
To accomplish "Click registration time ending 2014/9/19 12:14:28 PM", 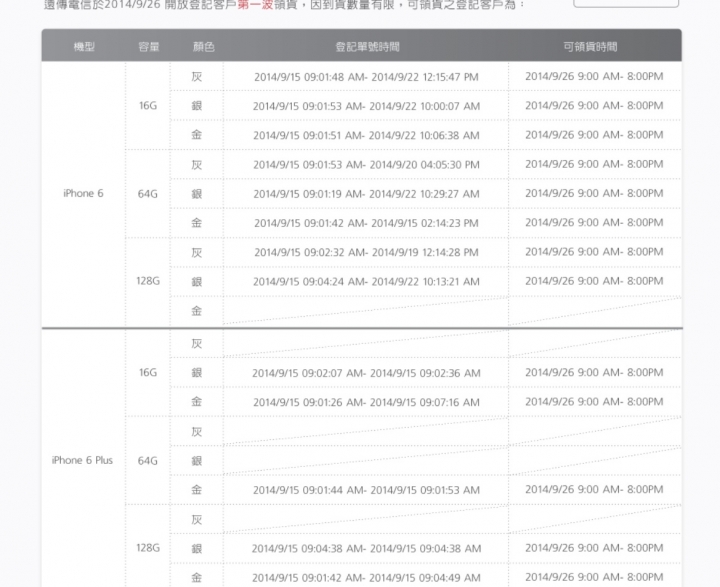I will coord(366,252).
